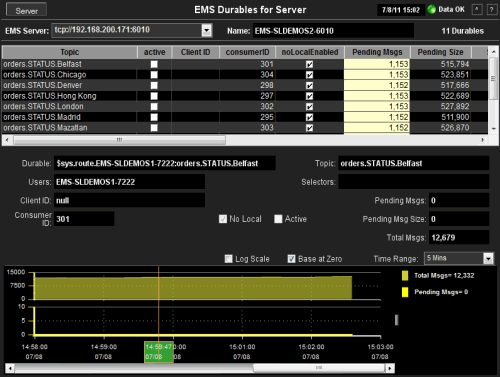This screenshot has height=377, width=500.
Task: Click the table horizontal scroll left arrow
Action: click(7, 140)
